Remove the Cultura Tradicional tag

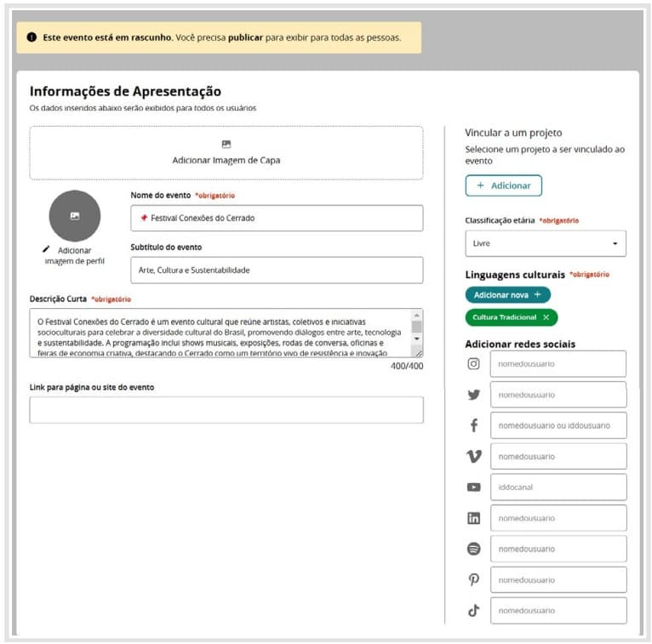546,317
